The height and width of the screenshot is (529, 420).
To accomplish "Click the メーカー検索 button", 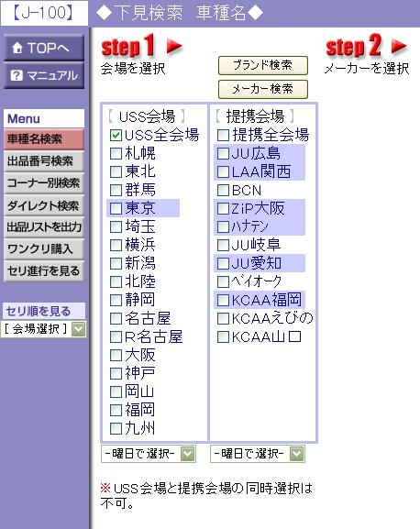I will click(263, 89).
